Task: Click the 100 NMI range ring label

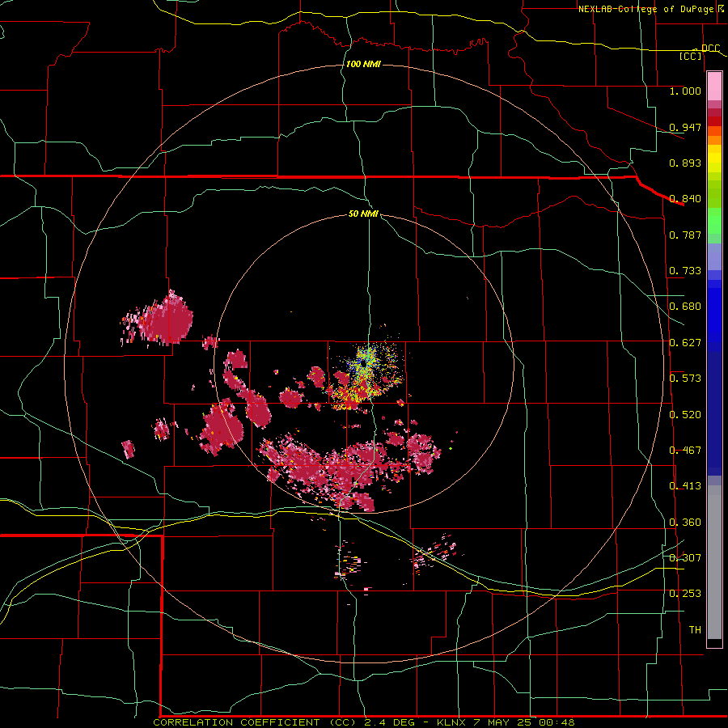Action: [363, 64]
